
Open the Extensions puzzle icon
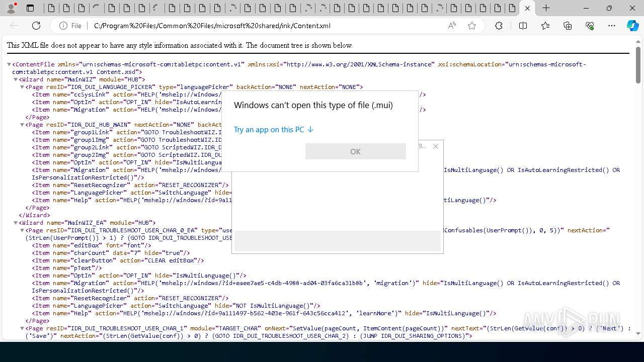coord(499,26)
